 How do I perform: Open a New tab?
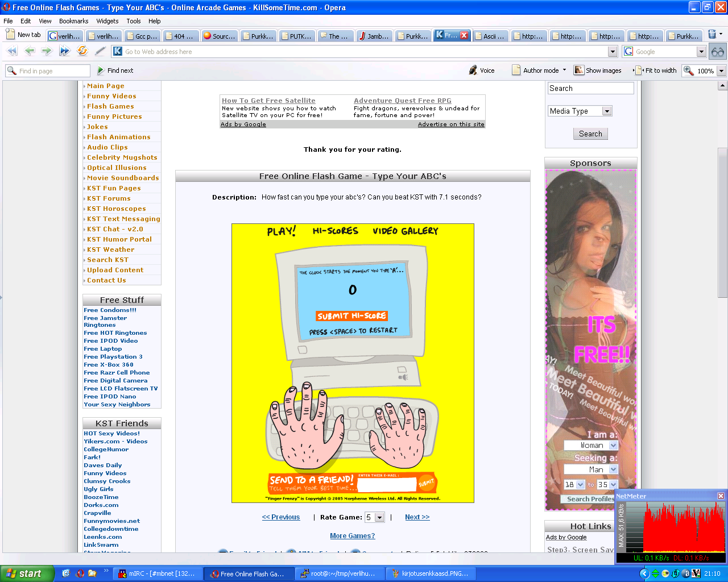pyautogui.click(x=23, y=35)
